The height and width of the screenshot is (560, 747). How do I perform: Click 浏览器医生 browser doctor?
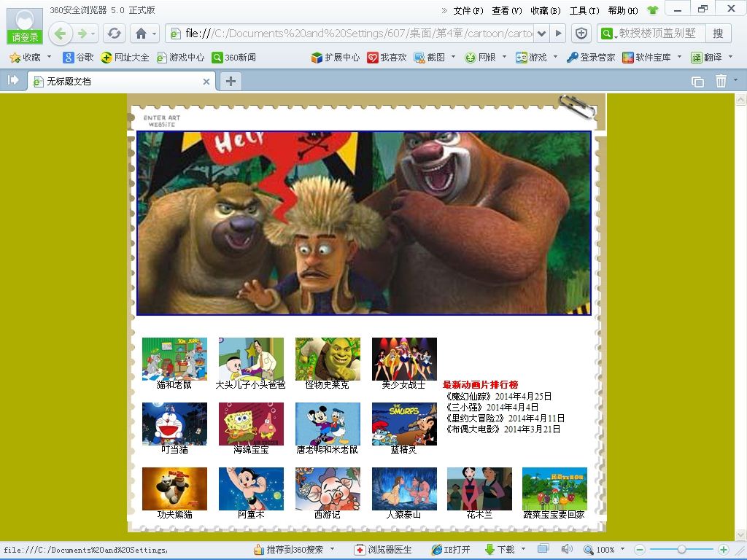pos(383,550)
